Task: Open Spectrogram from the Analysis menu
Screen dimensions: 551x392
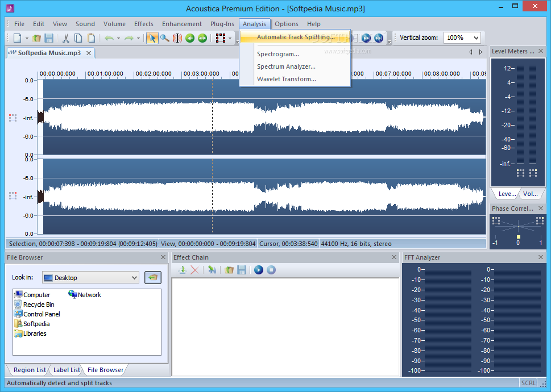Action: (x=278, y=54)
